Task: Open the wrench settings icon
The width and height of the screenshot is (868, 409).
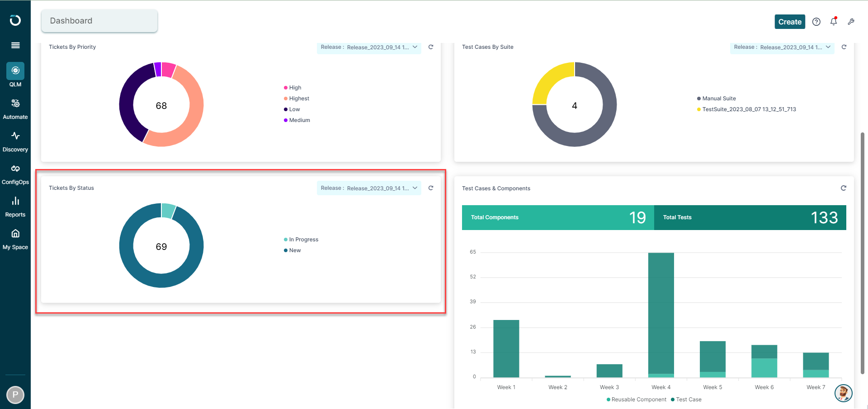Action: pos(851,22)
